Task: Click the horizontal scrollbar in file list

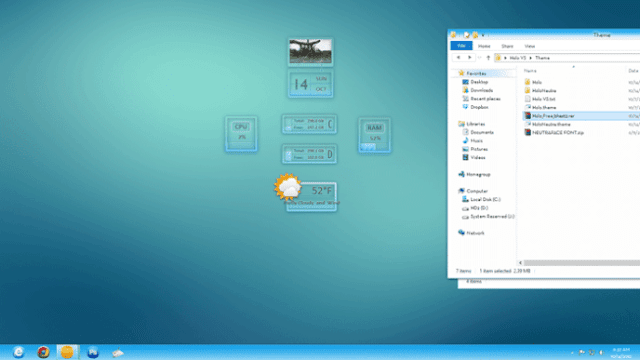Action: click(581, 263)
